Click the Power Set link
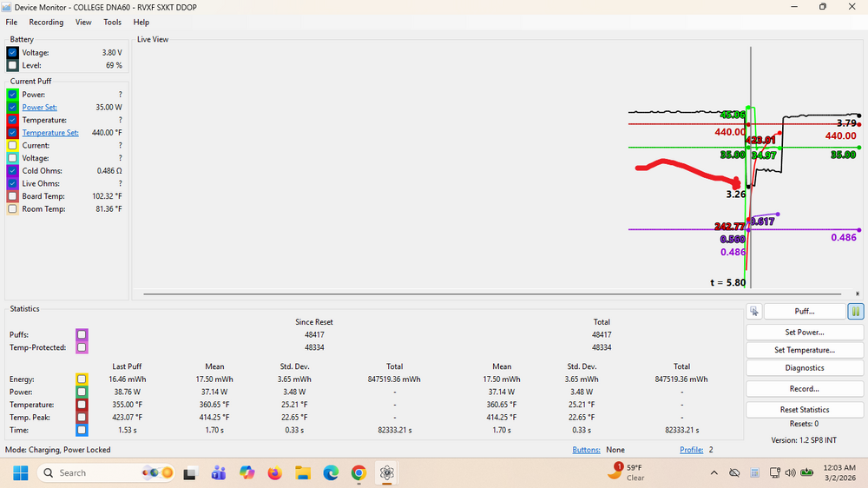The image size is (868, 488). click(x=40, y=108)
